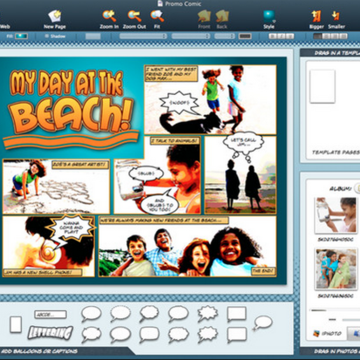Open the Album selector dropdown
The image size is (360, 360).
(357, 188)
